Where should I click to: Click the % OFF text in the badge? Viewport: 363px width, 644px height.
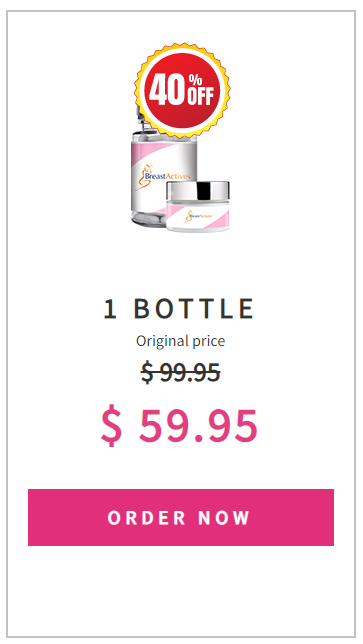(201, 90)
